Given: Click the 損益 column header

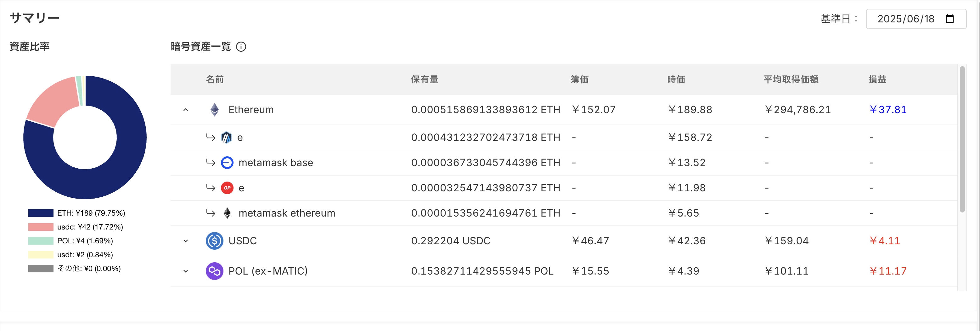Looking at the screenshot, I should (877, 79).
